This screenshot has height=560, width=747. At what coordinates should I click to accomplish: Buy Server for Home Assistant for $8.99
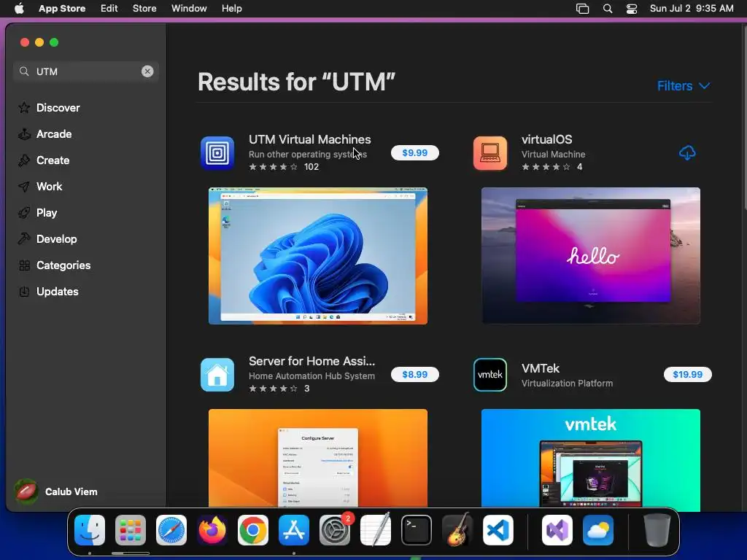[415, 374]
